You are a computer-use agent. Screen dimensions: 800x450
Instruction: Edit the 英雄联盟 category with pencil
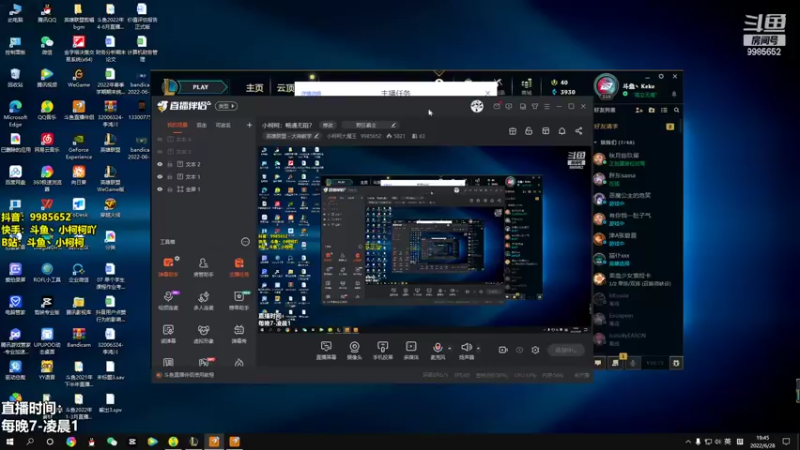(316, 136)
